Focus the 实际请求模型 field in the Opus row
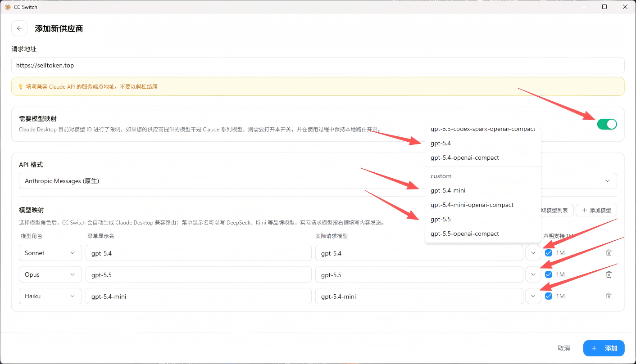Screen dimensions: 636x364 [x=419, y=274]
